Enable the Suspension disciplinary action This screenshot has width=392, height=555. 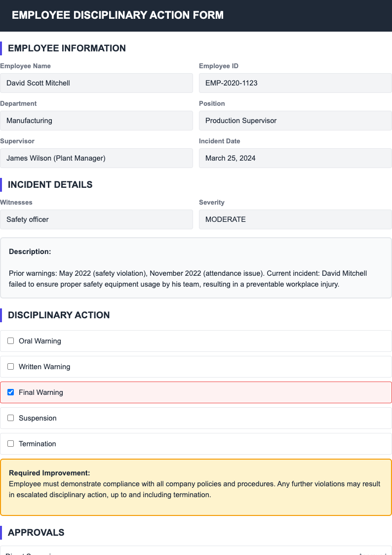click(x=10, y=418)
